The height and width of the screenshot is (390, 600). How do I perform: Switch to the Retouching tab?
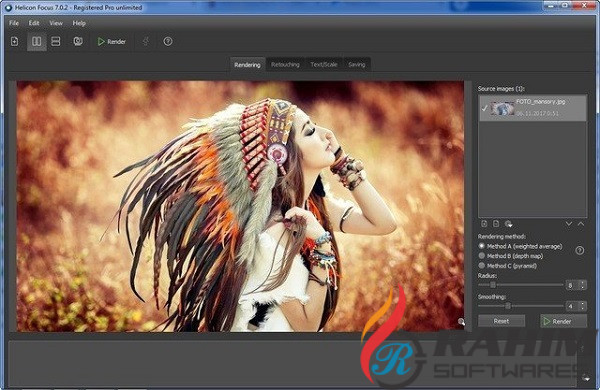pyautogui.click(x=285, y=65)
